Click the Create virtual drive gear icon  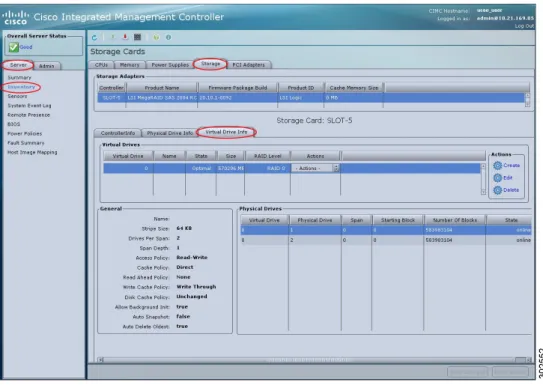[x=498, y=165]
